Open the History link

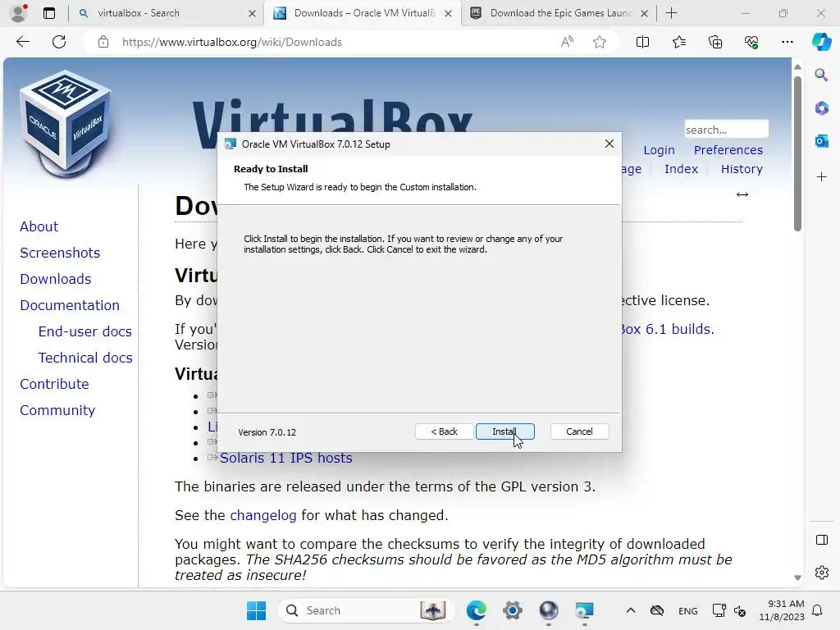pos(742,169)
